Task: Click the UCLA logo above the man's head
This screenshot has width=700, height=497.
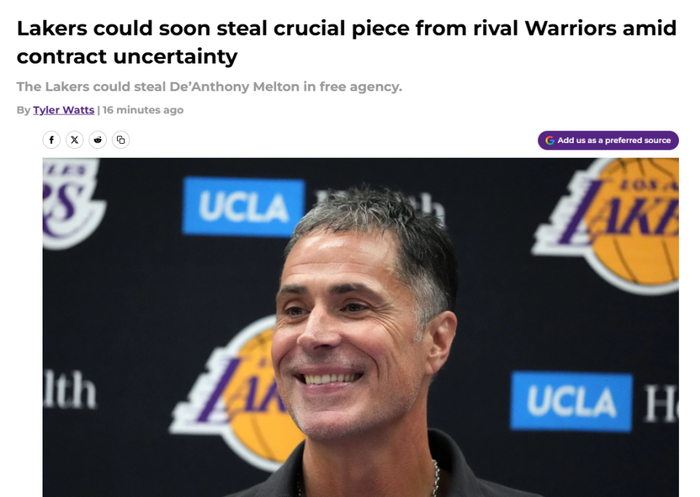Action: [x=243, y=206]
